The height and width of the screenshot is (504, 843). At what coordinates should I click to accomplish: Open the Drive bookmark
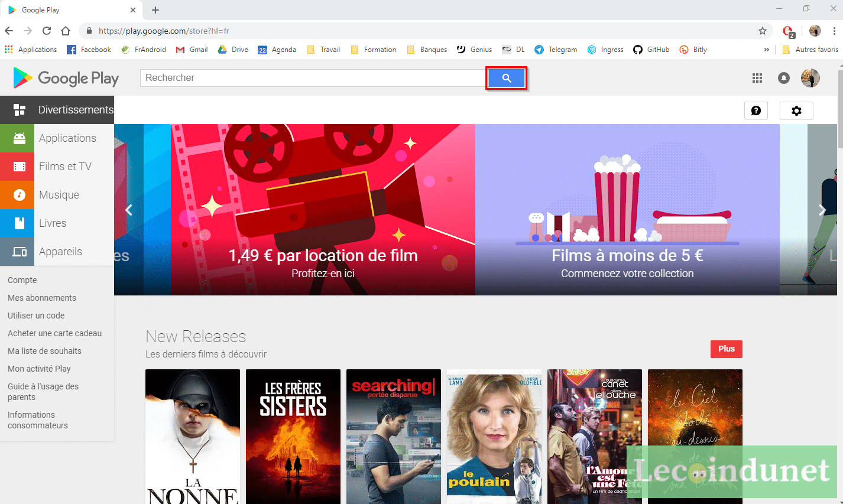click(x=233, y=50)
